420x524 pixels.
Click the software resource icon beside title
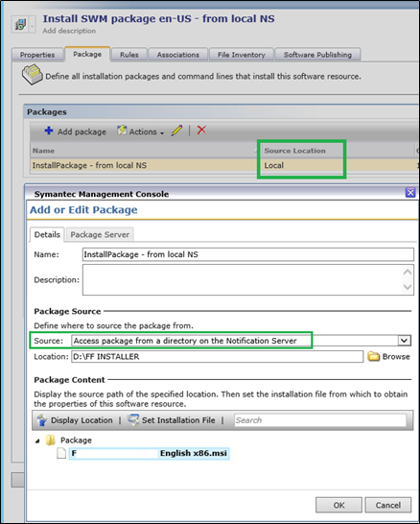(20, 24)
